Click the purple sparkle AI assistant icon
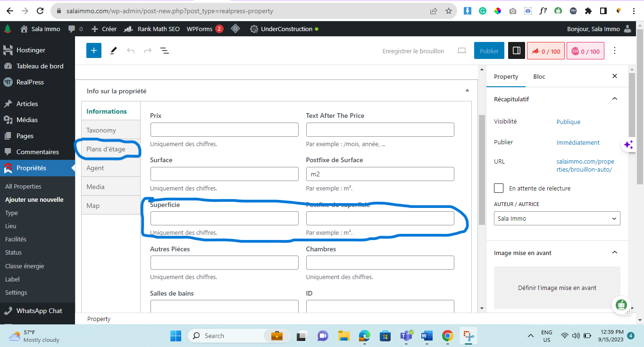 coord(628,145)
